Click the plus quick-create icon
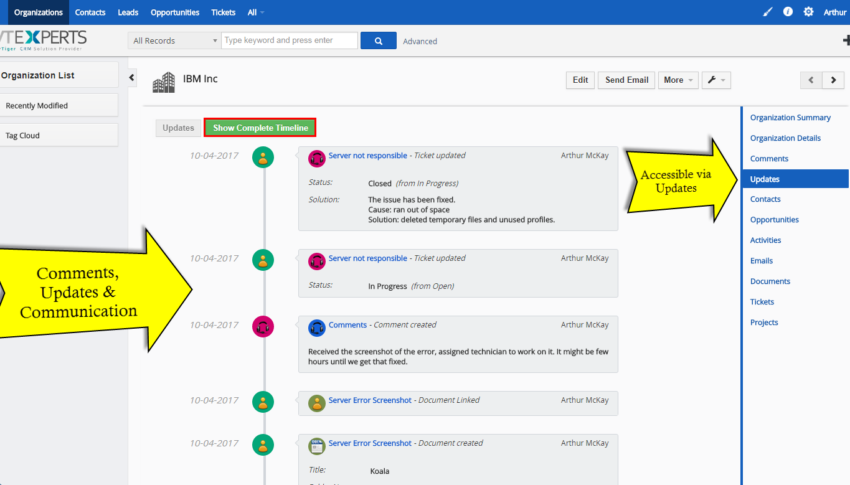Screen dimensions: 850x485 coord(846,40)
